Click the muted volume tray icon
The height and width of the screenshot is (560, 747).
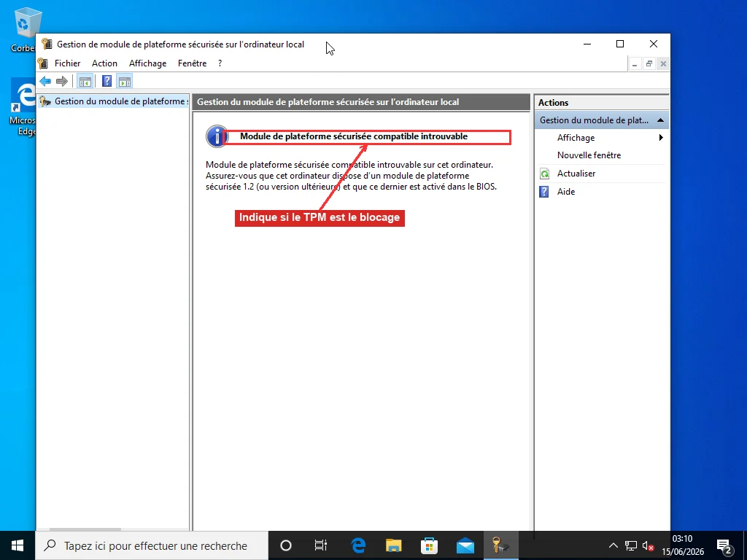pyautogui.click(x=648, y=545)
